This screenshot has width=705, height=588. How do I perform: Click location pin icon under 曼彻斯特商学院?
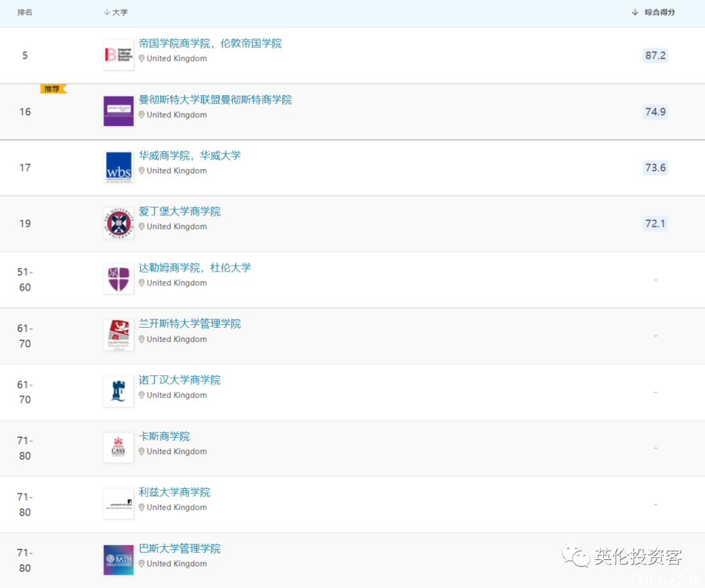(142, 115)
